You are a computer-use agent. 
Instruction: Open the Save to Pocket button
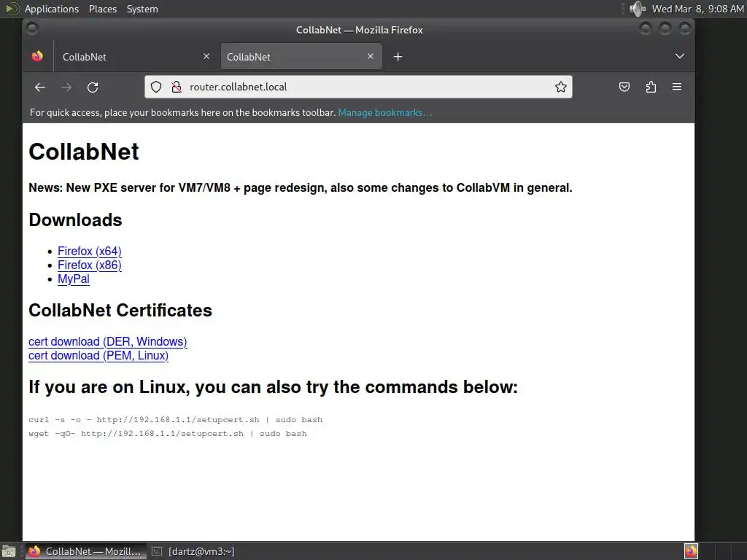pyautogui.click(x=624, y=87)
